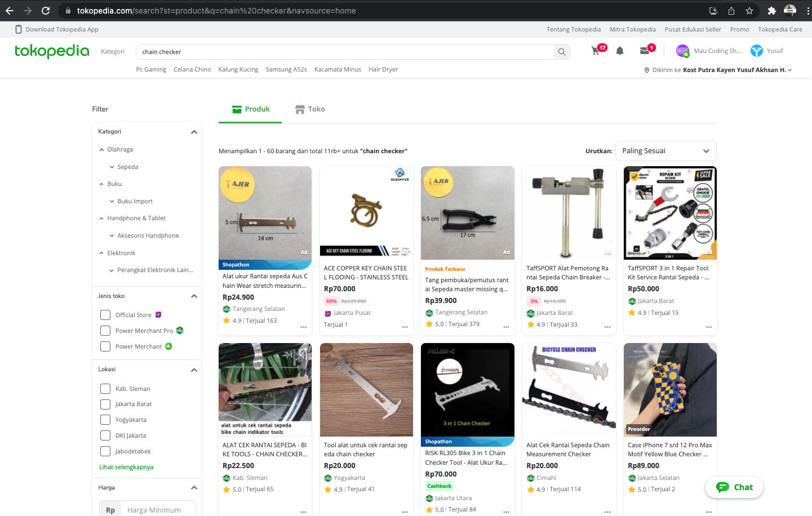Select the Yogyakarta location checkbox
Screen dimensions: 812x516
tap(105, 420)
